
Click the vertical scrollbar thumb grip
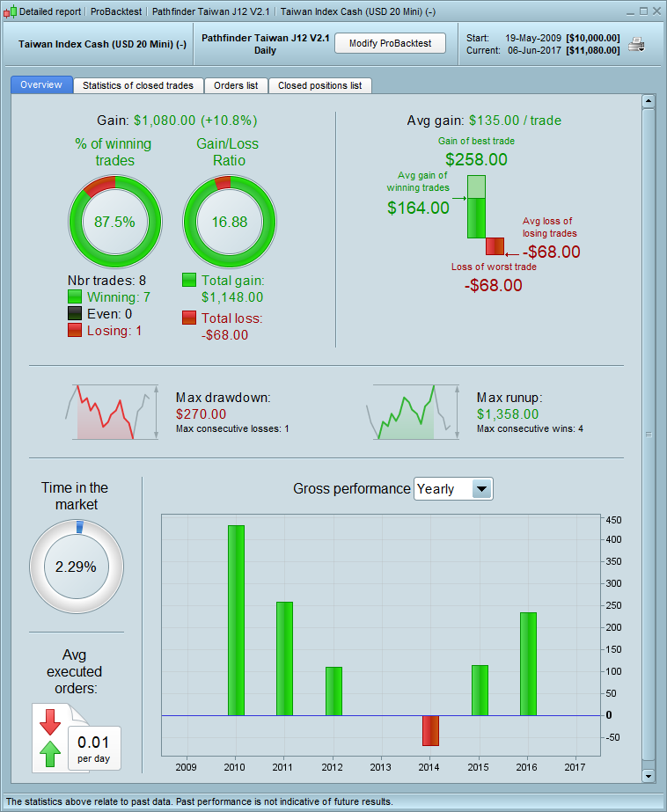point(649,435)
